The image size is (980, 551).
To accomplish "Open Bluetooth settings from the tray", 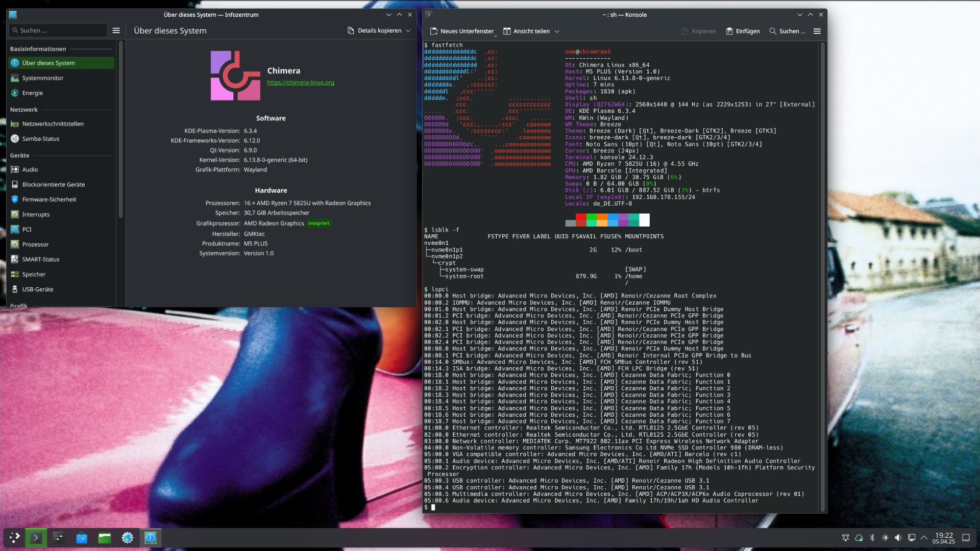I will (x=872, y=538).
